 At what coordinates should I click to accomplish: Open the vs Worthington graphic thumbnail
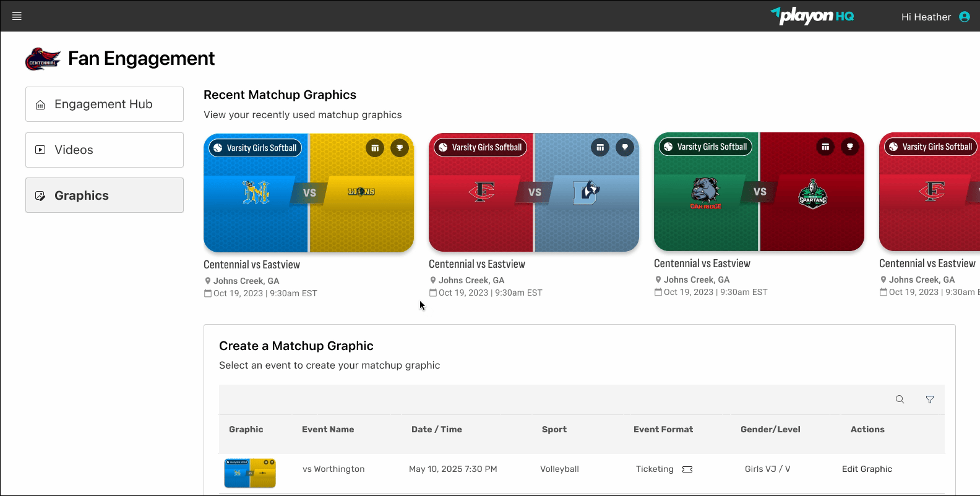pos(250,473)
